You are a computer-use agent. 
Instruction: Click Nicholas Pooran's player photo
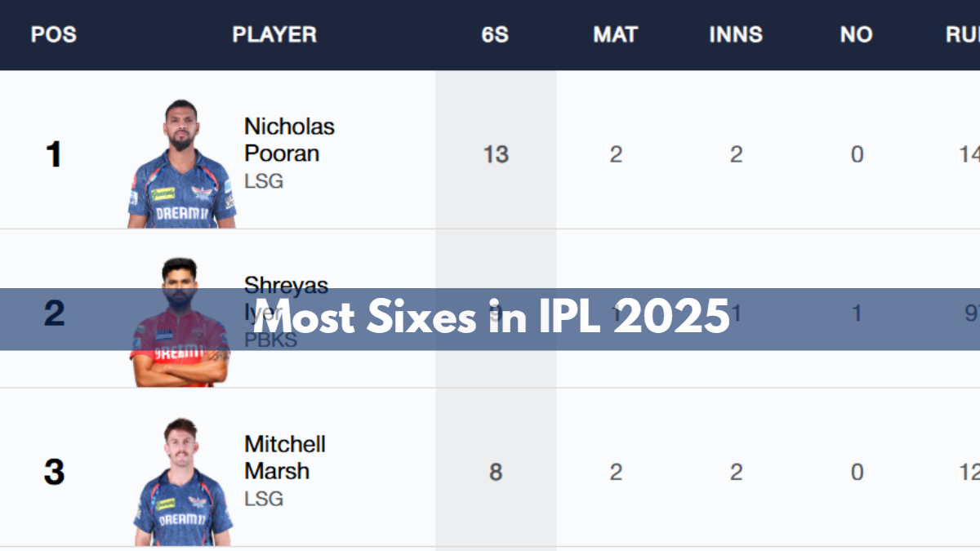181,166
